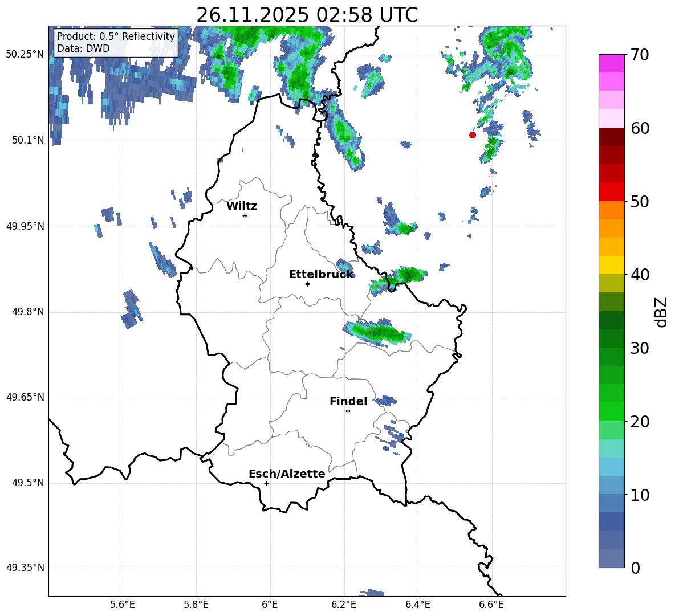
Task: Click the latitude label 49.65°N
Action: click(25, 397)
